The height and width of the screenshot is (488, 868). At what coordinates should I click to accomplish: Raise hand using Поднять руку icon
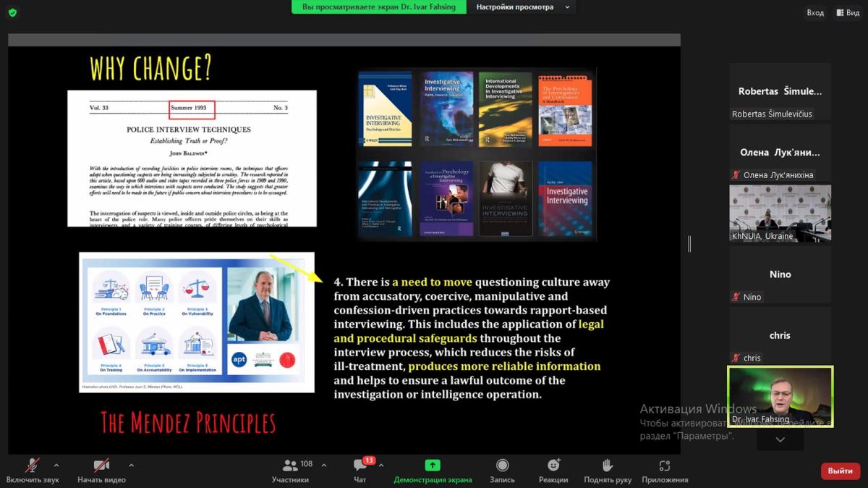pyautogui.click(x=608, y=466)
